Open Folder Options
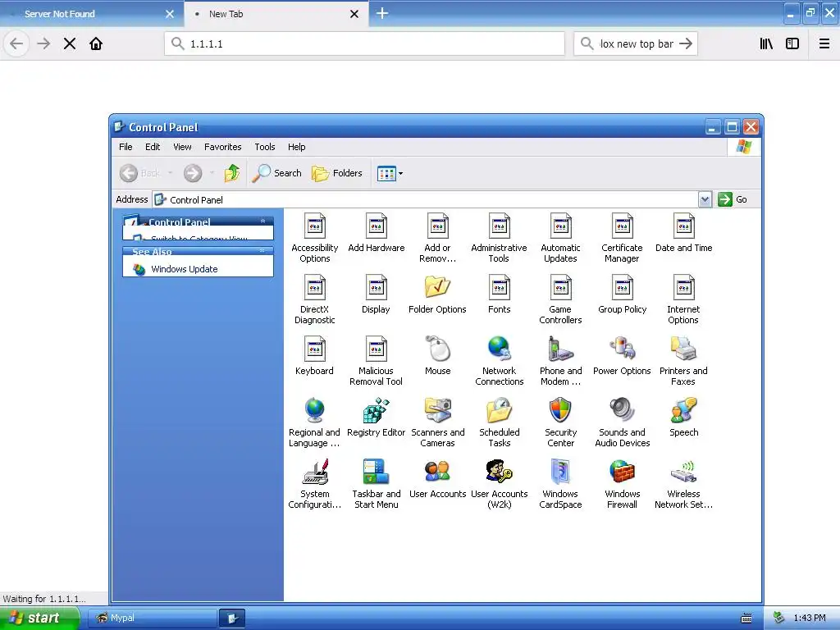 (438, 294)
